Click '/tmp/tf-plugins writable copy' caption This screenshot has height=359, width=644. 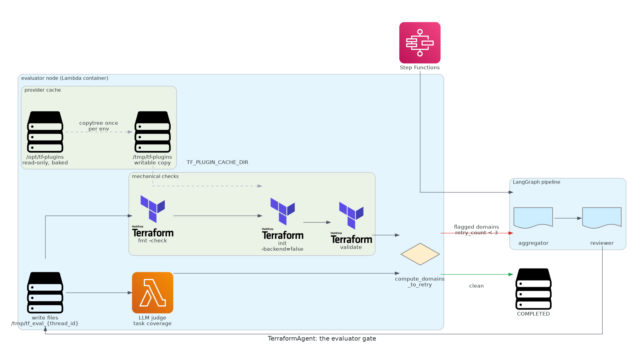[152, 160]
